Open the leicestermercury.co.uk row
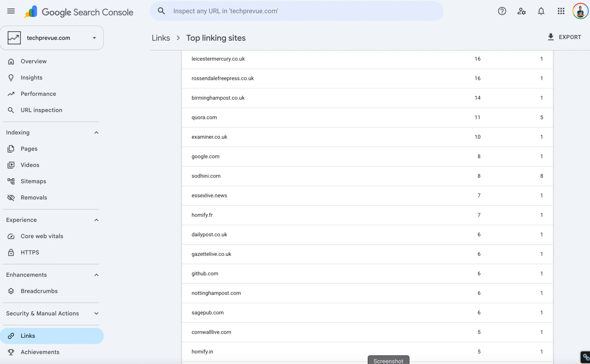The image size is (590, 364). 367,59
